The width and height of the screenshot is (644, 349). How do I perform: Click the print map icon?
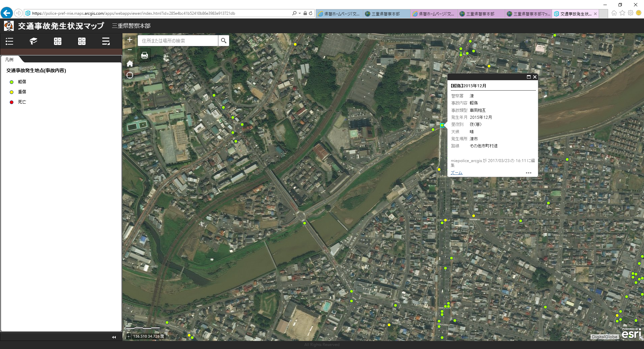pyautogui.click(x=145, y=55)
